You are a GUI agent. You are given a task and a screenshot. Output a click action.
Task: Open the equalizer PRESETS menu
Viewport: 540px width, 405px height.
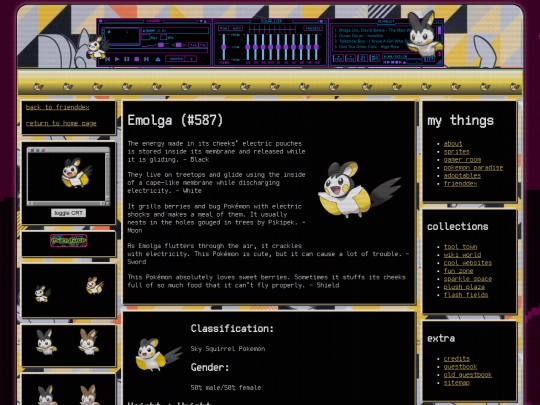click(x=312, y=28)
